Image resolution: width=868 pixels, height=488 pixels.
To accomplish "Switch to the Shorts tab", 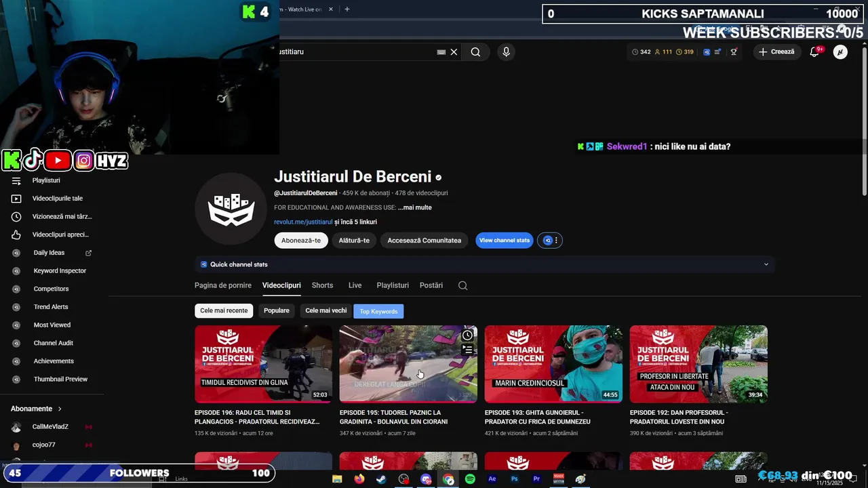I will pos(322,285).
